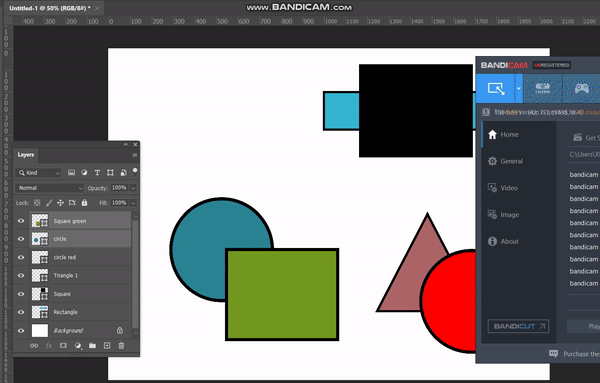This screenshot has height=383, width=600.
Task: Select Bandicam game recording mode
Action: pos(581,89)
